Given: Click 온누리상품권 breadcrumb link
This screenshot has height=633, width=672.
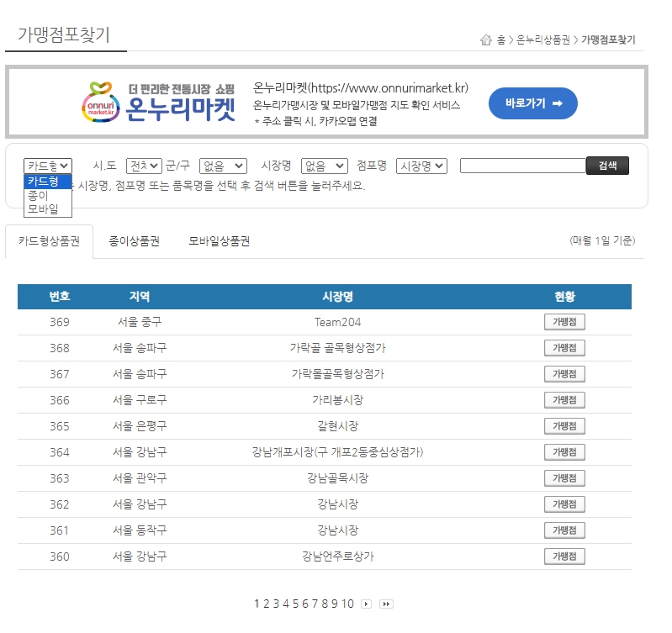Looking at the screenshot, I should pos(543,40).
